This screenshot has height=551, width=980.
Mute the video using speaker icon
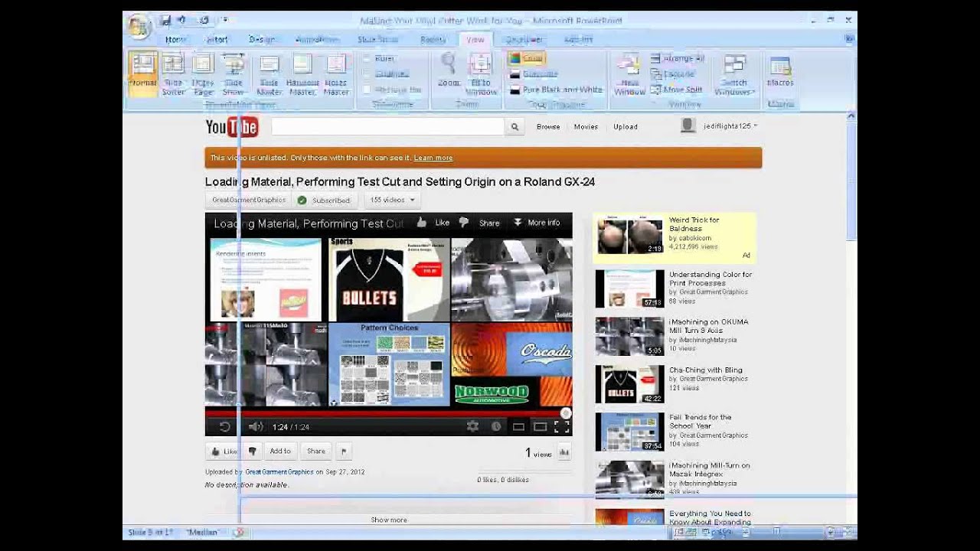coord(256,427)
